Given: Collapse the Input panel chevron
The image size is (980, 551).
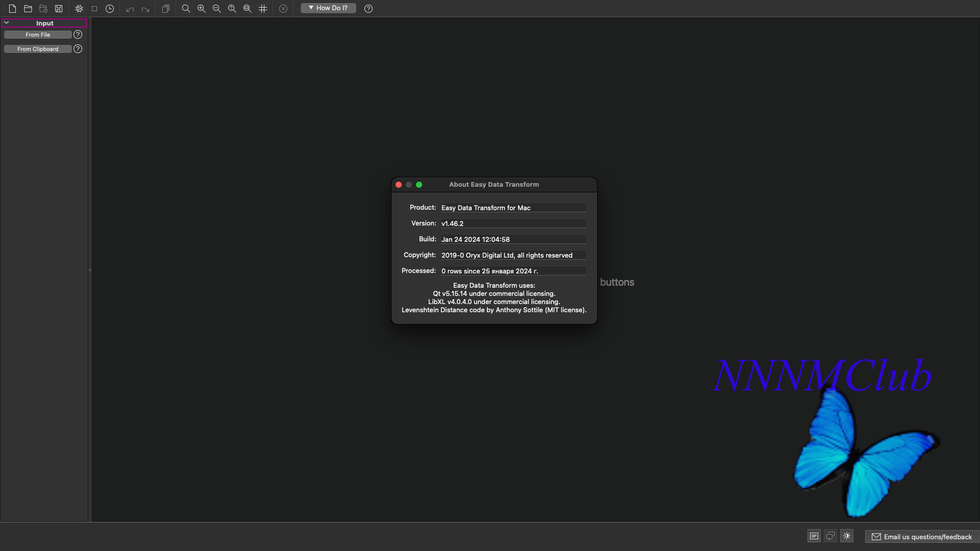Looking at the screenshot, I should [x=7, y=23].
